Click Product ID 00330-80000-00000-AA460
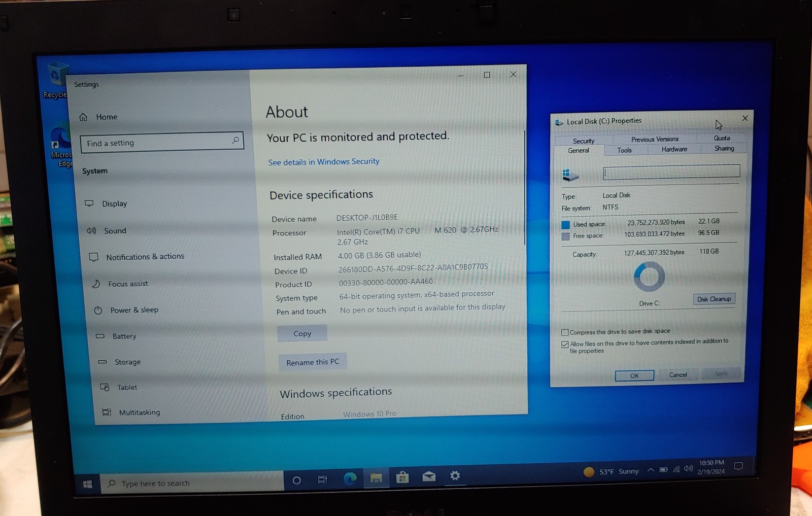Viewport: 812px width, 516px height. pyautogui.click(x=386, y=282)
